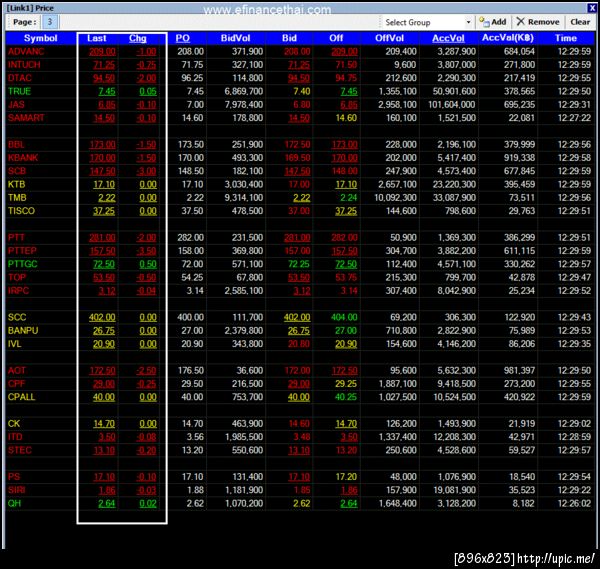This screenshot has width=600, height=569.
Task: Click AOT AccVal 981,397
Action: (x=519, y=370)
